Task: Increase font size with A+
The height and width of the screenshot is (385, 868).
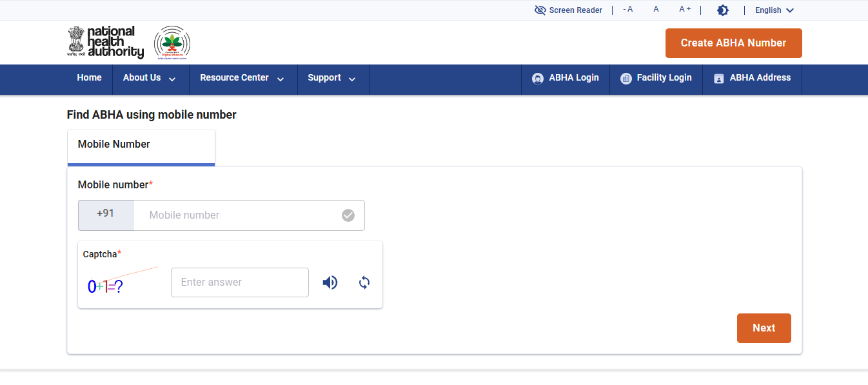Action: point(685,10)
